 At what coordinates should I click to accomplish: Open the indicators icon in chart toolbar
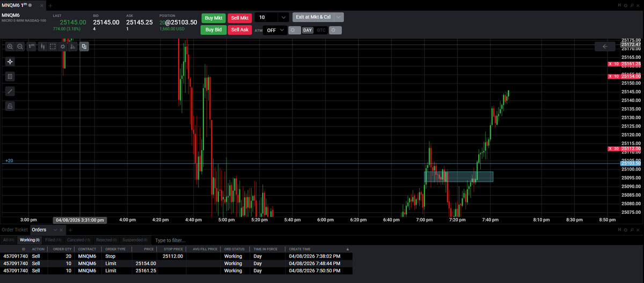[x=74, y=47]
